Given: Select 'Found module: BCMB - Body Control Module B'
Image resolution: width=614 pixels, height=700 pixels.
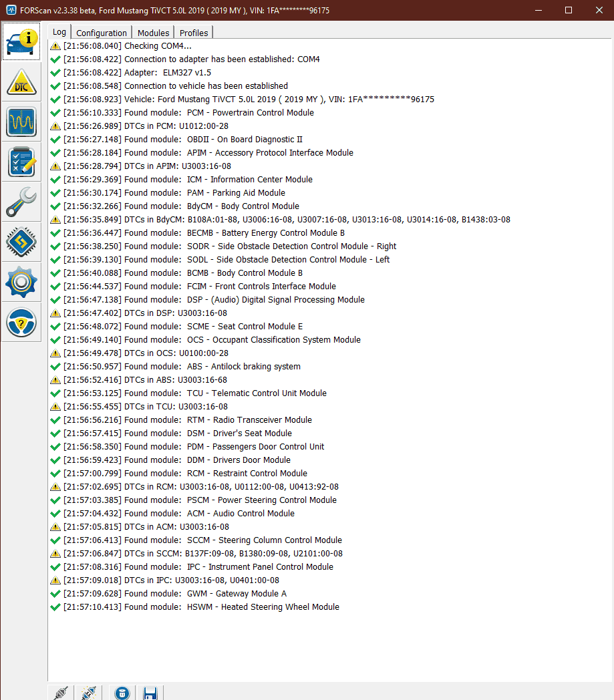Looking at the screenshot, I should 176,273.
